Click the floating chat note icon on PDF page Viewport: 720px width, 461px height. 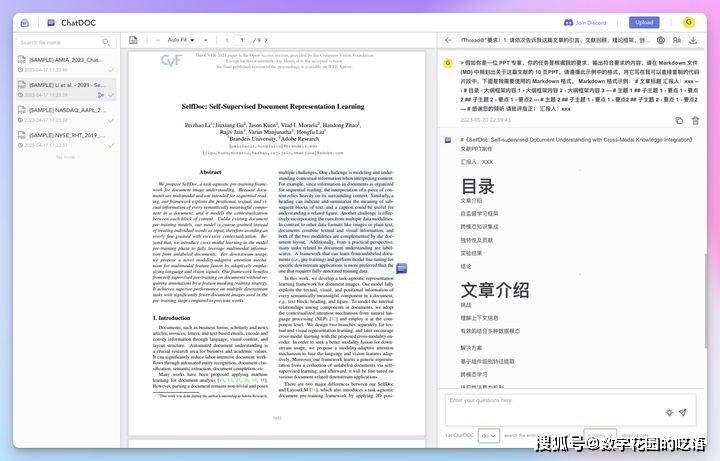point(402,268)
